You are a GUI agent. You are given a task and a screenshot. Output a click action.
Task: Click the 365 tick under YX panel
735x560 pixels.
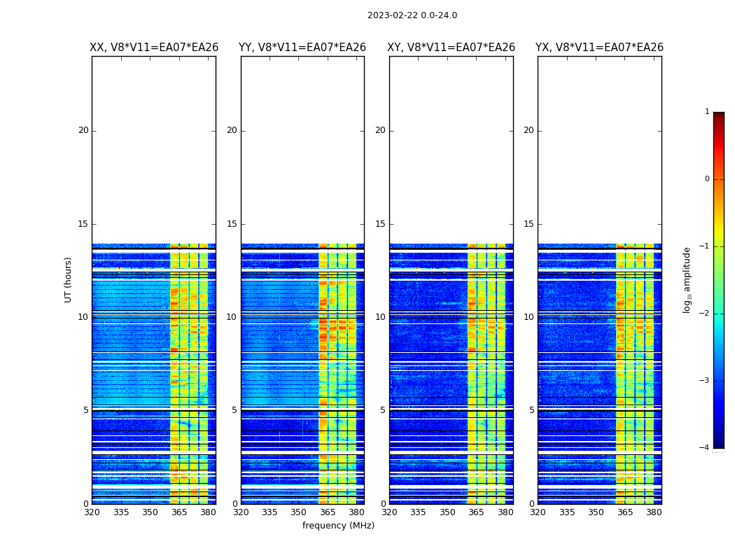624,512
